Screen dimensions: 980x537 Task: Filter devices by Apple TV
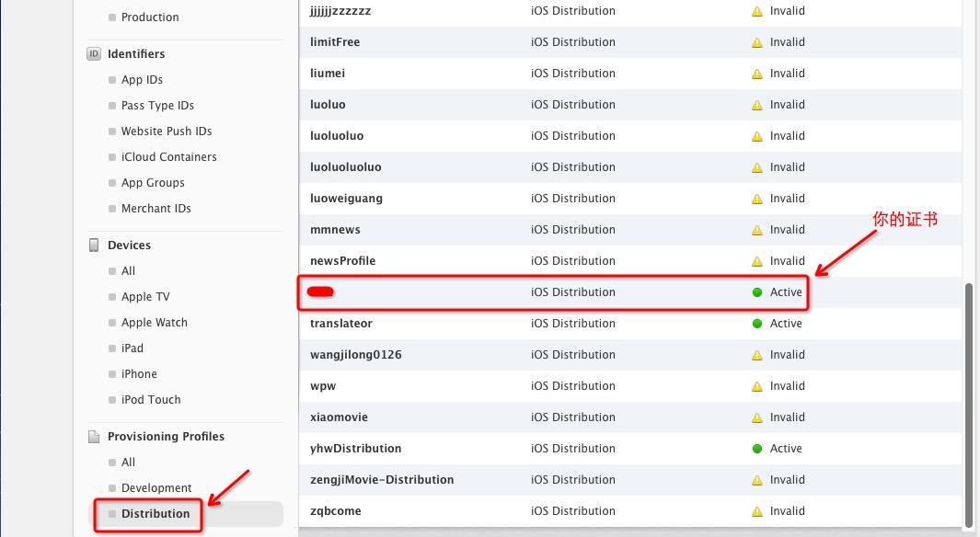[x=145, y=297]
